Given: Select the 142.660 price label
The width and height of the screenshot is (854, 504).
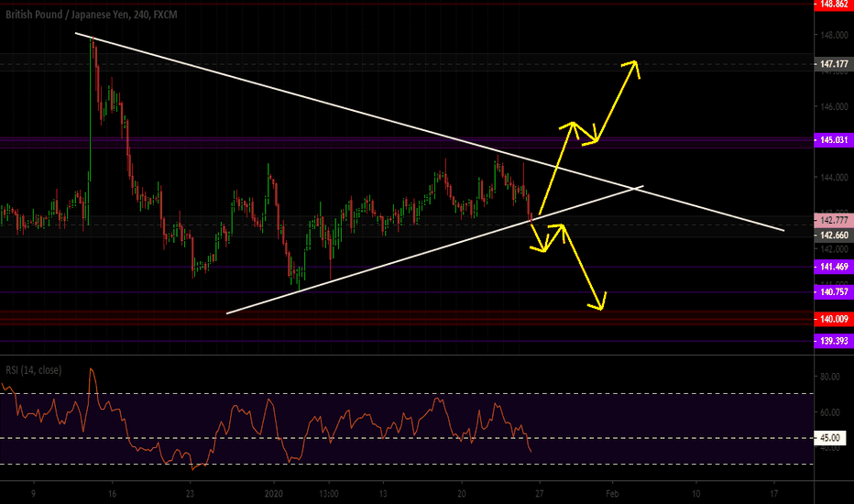Looking at the screenshot, I should (x=834, y=236).
